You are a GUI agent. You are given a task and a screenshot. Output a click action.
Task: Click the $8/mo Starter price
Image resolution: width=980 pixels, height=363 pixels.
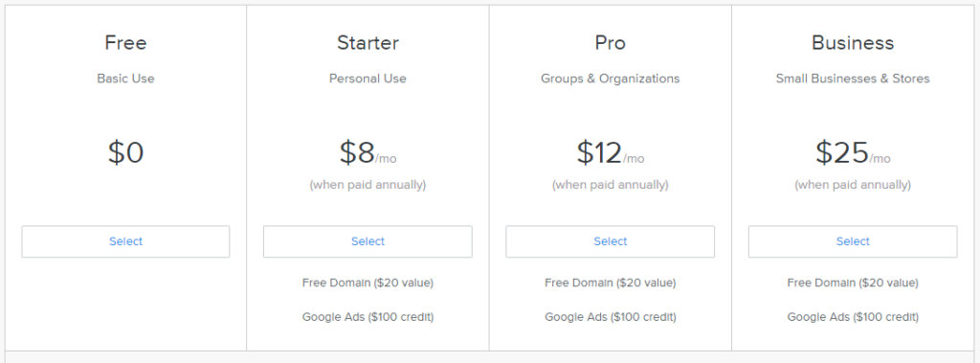(x=367, y=152)
